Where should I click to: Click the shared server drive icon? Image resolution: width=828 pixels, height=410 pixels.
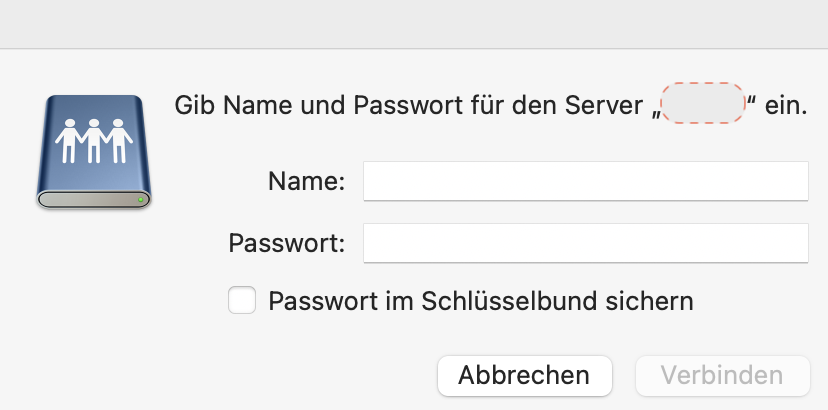(93, 152)
